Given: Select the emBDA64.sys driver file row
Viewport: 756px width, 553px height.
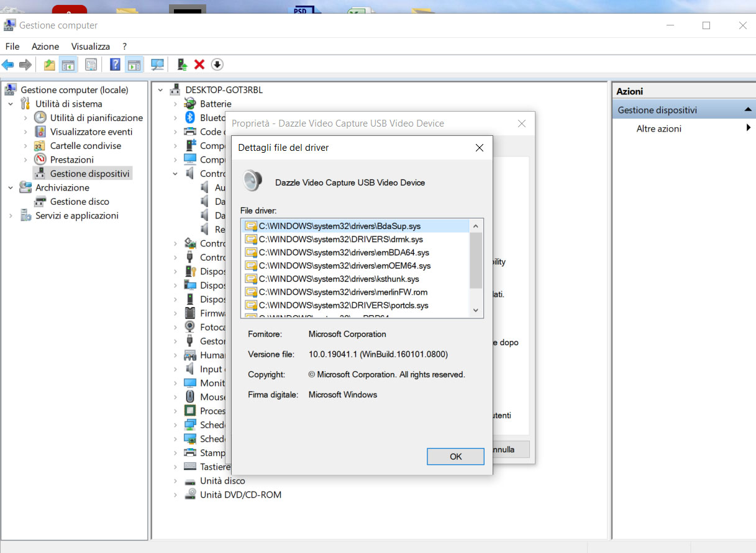Looking at the screenshot, I should pyautogui.click(x=355, y=253).
